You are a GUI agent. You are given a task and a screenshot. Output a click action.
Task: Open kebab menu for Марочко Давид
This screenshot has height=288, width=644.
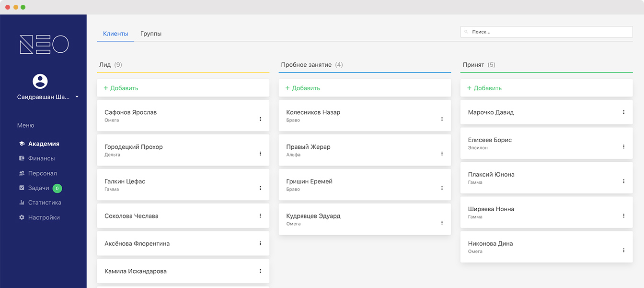click(623, 112)
